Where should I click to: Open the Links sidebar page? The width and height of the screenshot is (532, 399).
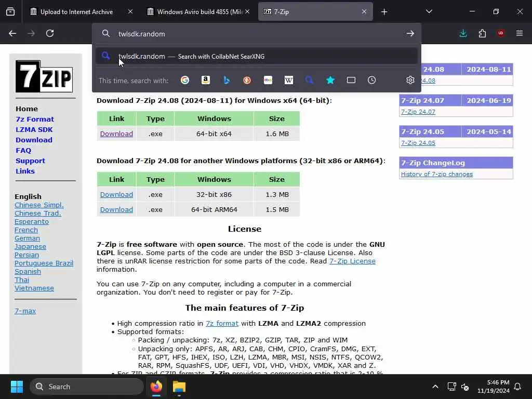25,171
